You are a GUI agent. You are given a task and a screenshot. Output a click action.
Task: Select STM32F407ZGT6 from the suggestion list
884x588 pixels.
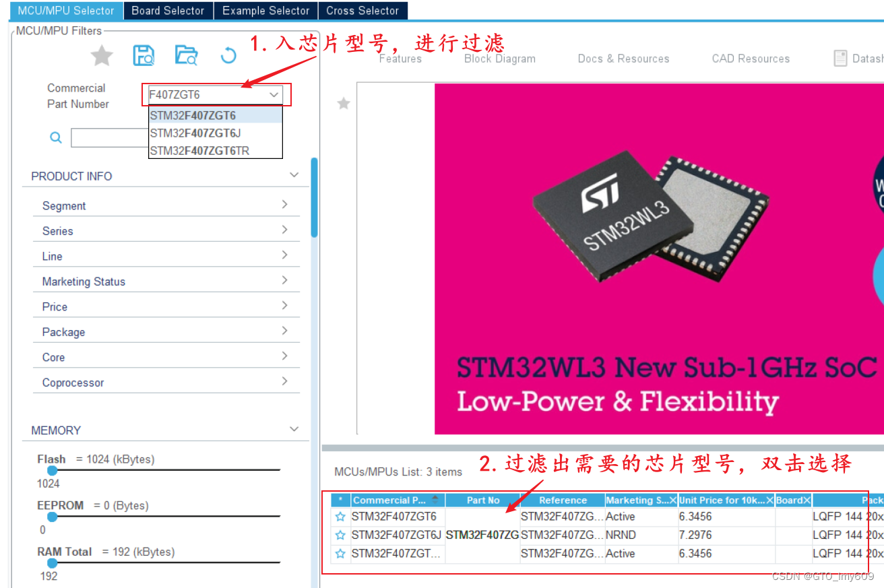215,116
